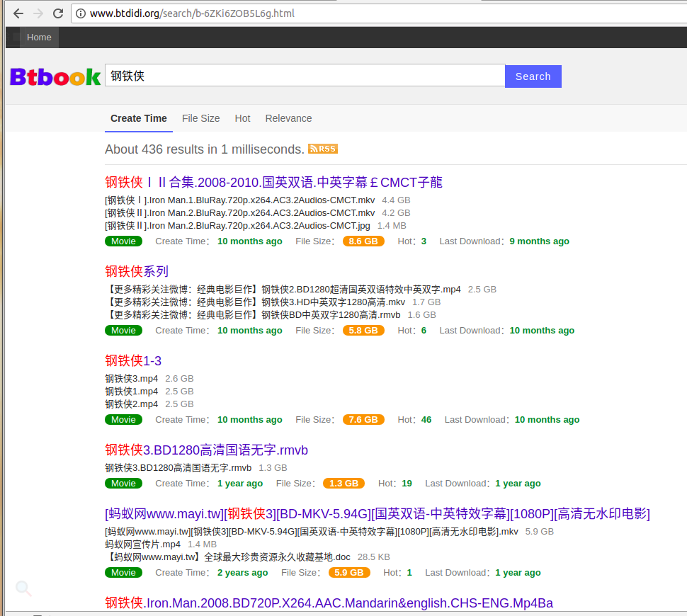The width and height of the screenshot is (687, 616).
Task: Focus the browser address bar URL
Action: point(193,13)
